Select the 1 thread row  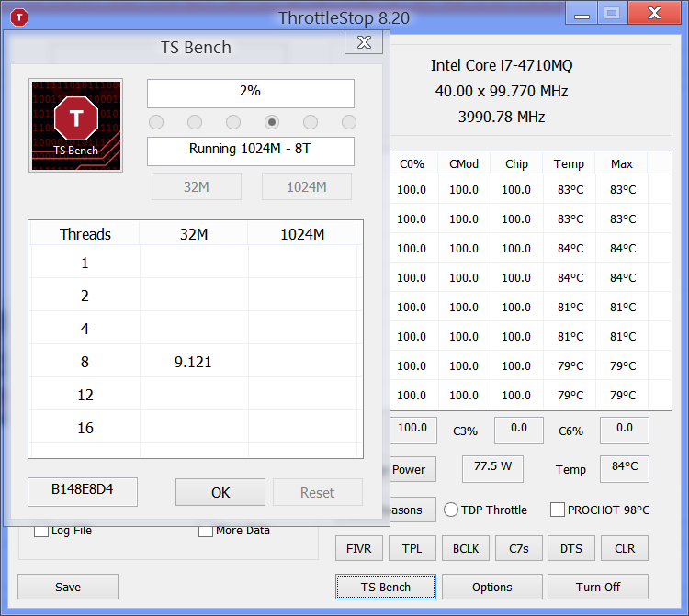[x=196, y=263]
